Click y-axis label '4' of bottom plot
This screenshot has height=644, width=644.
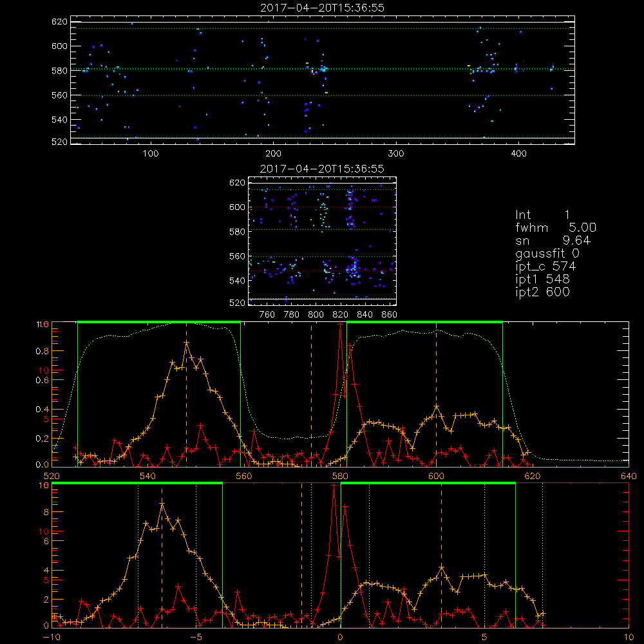46,571
